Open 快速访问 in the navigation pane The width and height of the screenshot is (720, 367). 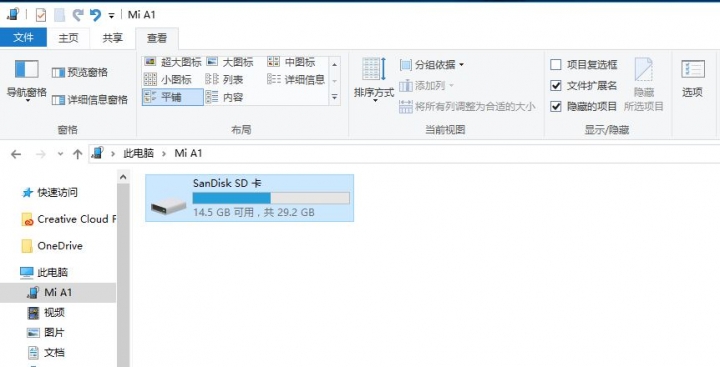point(50,192)
